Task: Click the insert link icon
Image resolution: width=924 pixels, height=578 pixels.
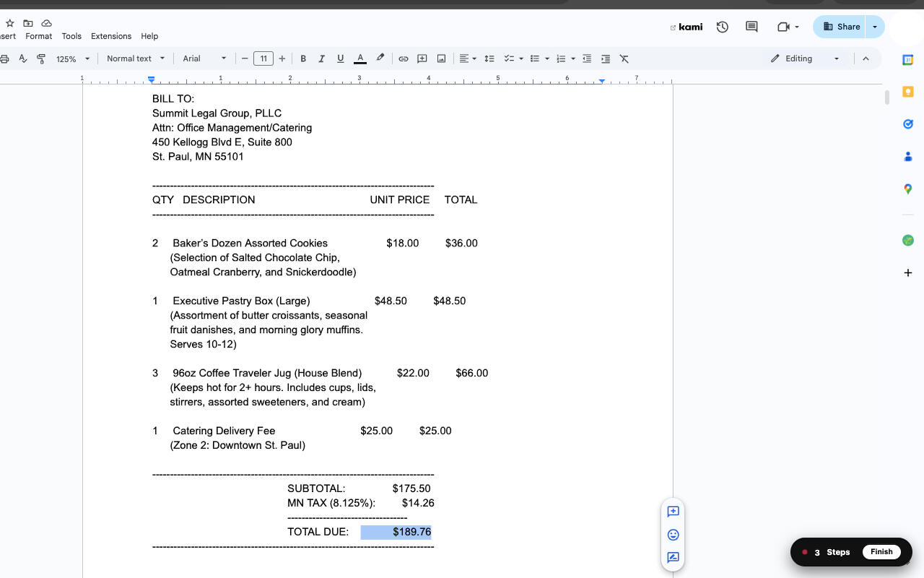Action: [404, 59]
